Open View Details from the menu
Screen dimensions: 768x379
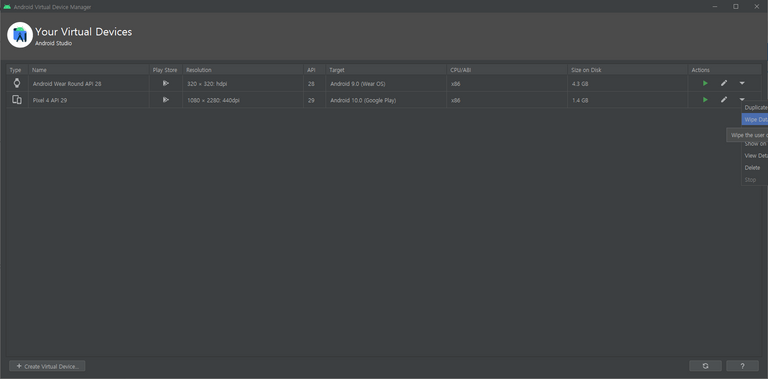pos(755,156)
